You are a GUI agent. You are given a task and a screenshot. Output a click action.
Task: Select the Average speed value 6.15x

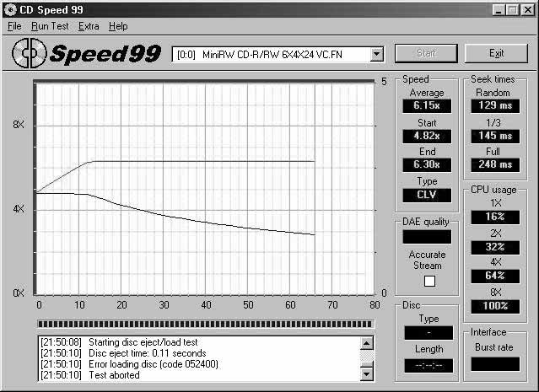[427, 106]
